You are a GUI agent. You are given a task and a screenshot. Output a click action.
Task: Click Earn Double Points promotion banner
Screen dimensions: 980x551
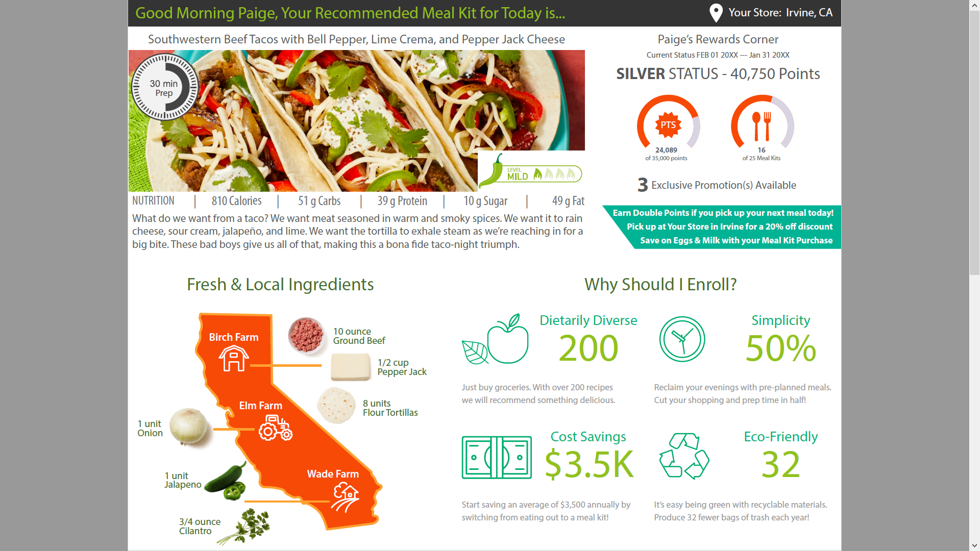(x=723, y=213)
